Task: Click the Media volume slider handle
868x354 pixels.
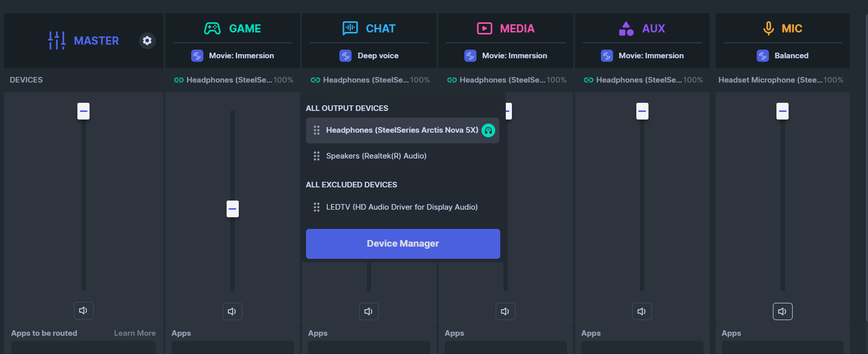Action: pyautogui.click(x=508, y=111)
